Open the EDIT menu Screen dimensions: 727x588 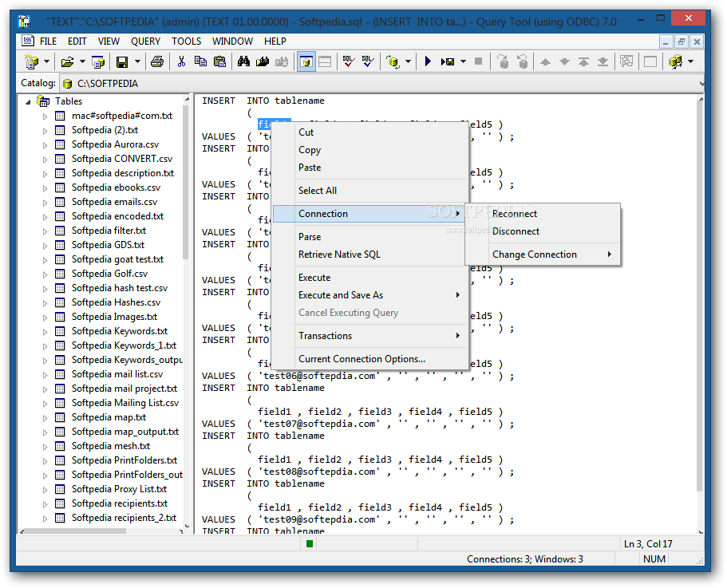(77, 41)
